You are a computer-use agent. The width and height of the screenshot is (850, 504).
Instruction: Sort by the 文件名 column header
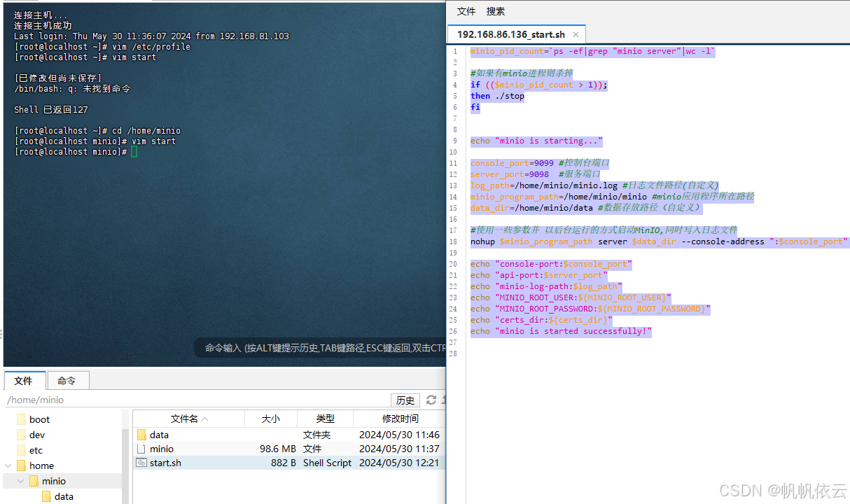(188, 419)
